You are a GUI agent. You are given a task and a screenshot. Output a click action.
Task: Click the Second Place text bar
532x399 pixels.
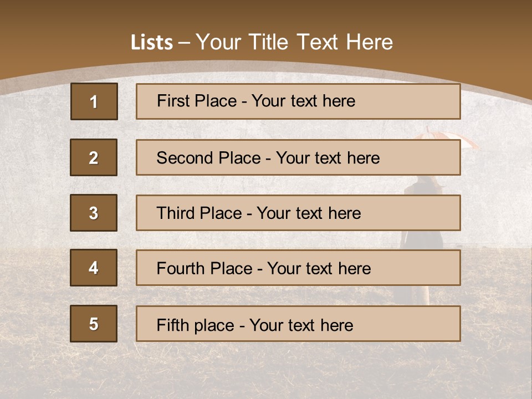pos(298,157)
